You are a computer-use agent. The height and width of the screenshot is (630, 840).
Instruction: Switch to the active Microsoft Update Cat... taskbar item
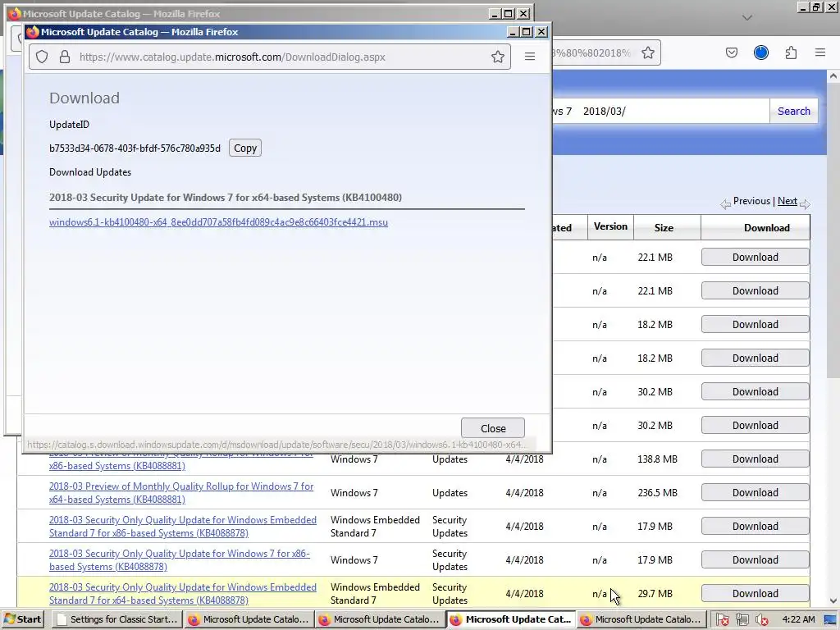tap(510, 619)
